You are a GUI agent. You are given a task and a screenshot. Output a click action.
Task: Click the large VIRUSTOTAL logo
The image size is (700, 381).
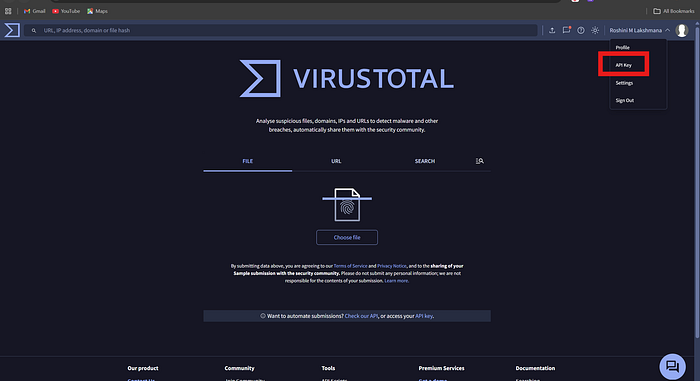(x=347, y=78)
